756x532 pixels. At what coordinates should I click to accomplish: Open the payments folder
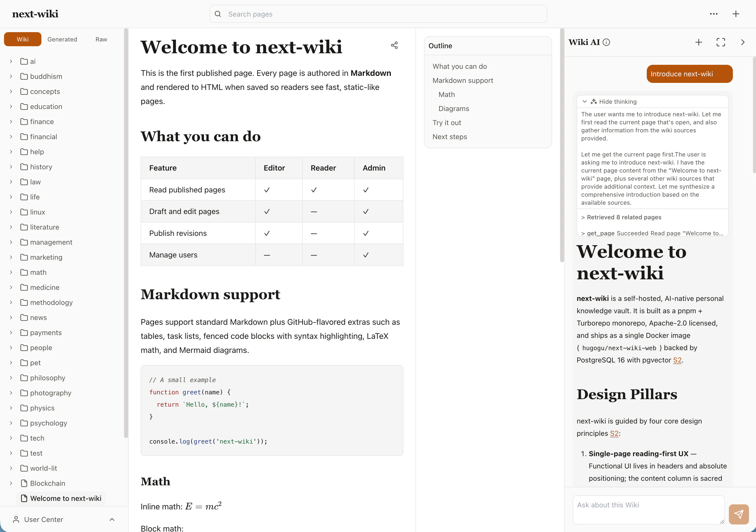pyautogui.click(x=46, y=333)
